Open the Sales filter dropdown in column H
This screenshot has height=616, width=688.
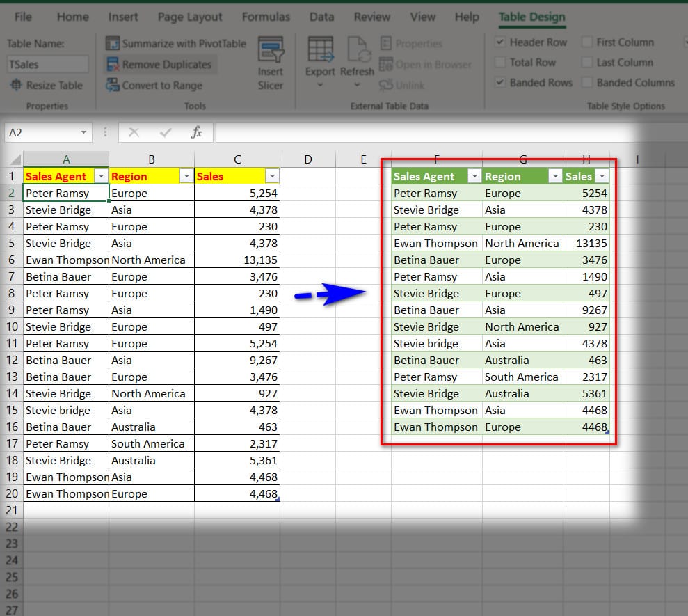click(602, 177)
